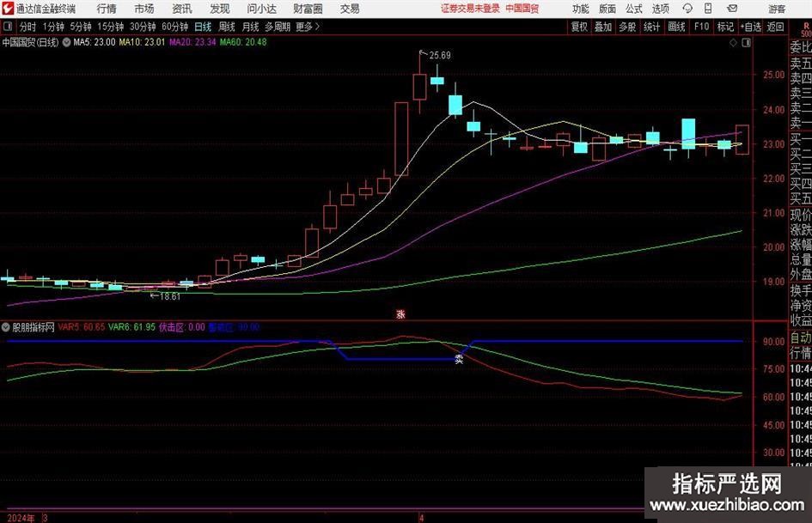Click +自选 add to watchlist
The width and height of the screenshot is (812, 523).
pyautogui.click(x=750, y=27)
